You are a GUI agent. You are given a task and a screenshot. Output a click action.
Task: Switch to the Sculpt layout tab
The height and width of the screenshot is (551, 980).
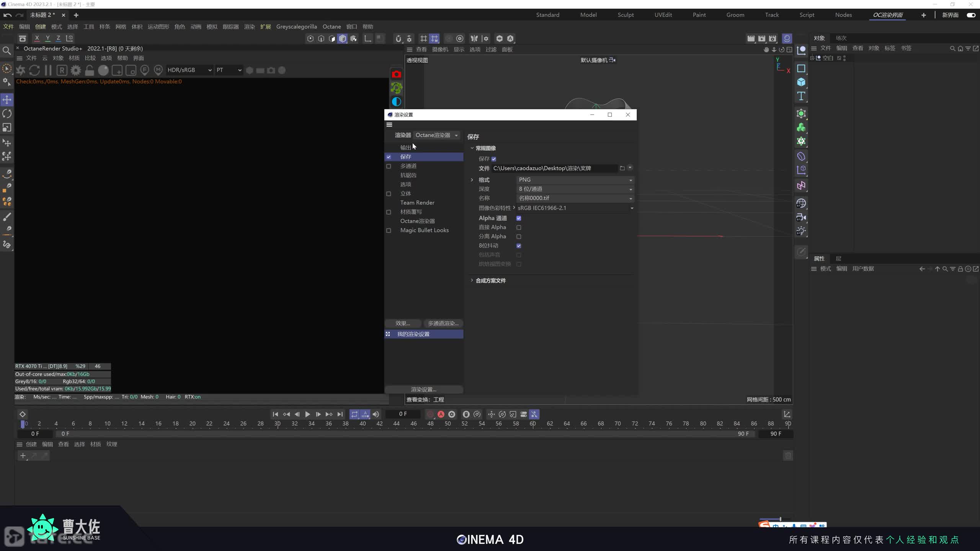pyautogui.click(x=626, y=15)
